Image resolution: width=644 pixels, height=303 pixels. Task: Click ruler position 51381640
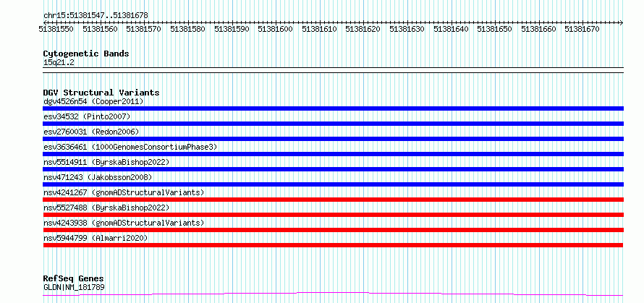click(451, 29)
